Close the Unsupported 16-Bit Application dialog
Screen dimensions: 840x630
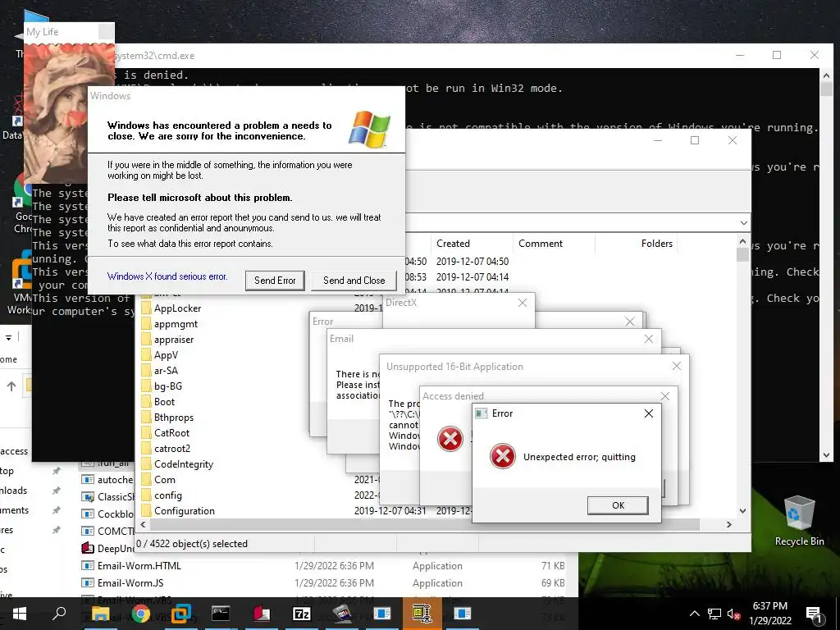(x=677, y=366)
